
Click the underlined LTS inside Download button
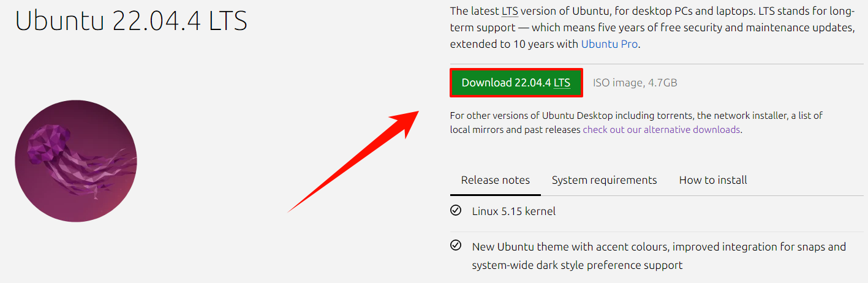[x=562, y=83]
